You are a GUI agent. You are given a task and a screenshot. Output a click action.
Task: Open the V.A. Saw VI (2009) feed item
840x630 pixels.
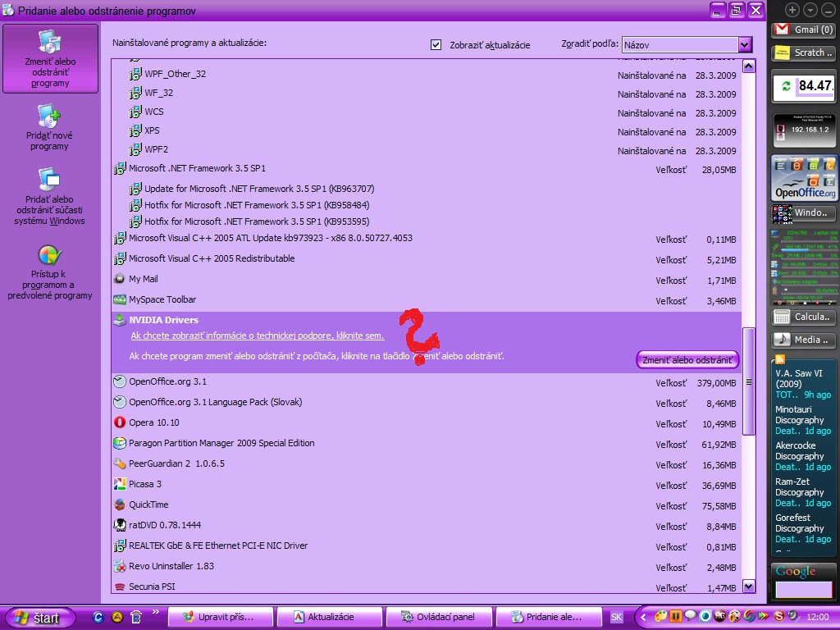pos(803,384)
